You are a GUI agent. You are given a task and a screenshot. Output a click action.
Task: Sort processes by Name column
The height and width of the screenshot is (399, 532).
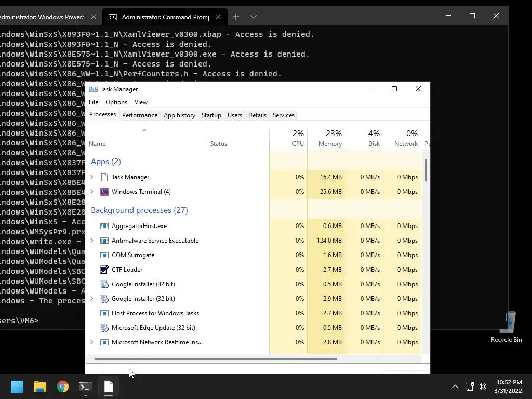click(x=146, y=139)
